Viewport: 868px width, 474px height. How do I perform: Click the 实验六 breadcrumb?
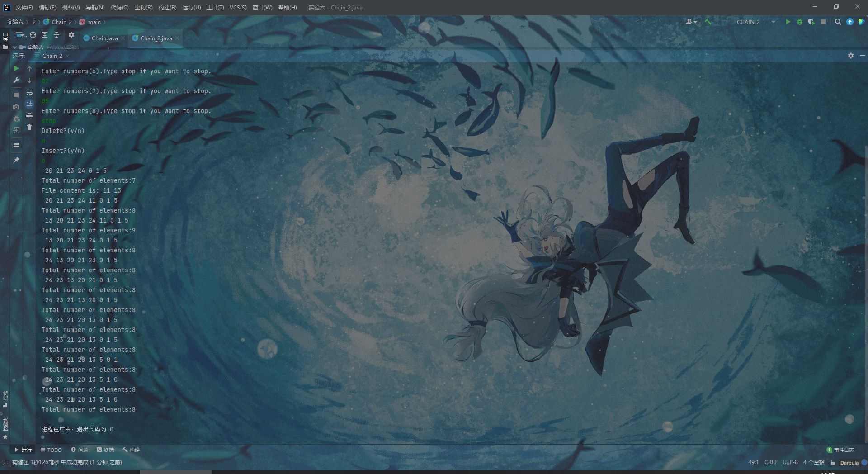[x=15, y=22]
